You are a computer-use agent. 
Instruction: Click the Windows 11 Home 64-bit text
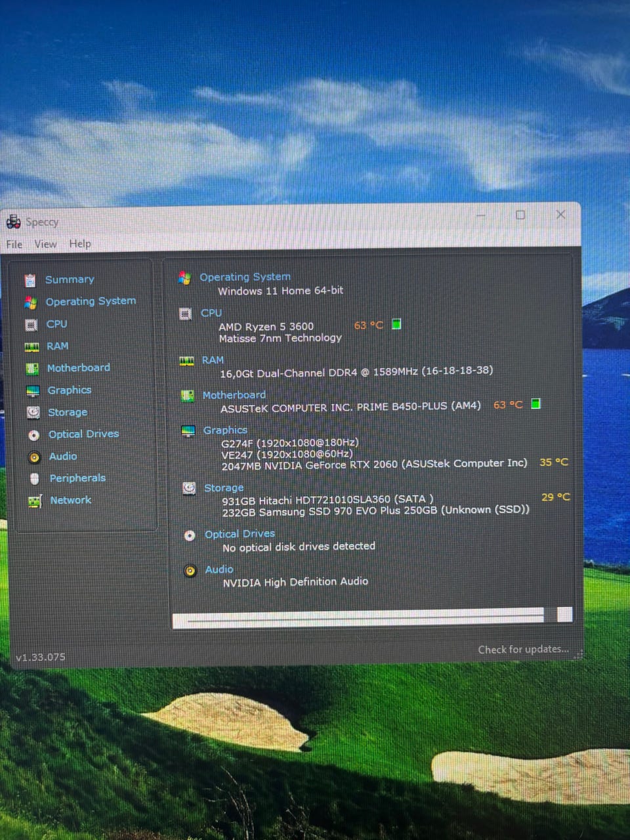(x=281, y=291)
